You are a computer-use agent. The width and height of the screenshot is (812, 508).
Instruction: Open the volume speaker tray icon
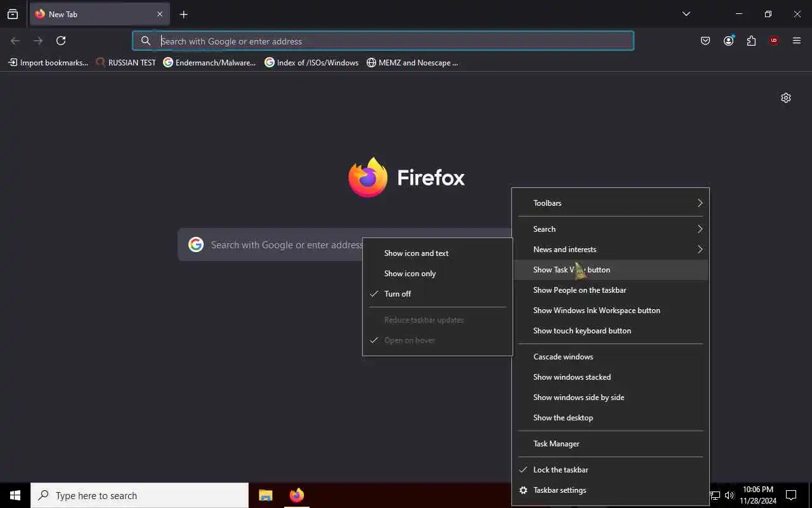tap(729, 495)
